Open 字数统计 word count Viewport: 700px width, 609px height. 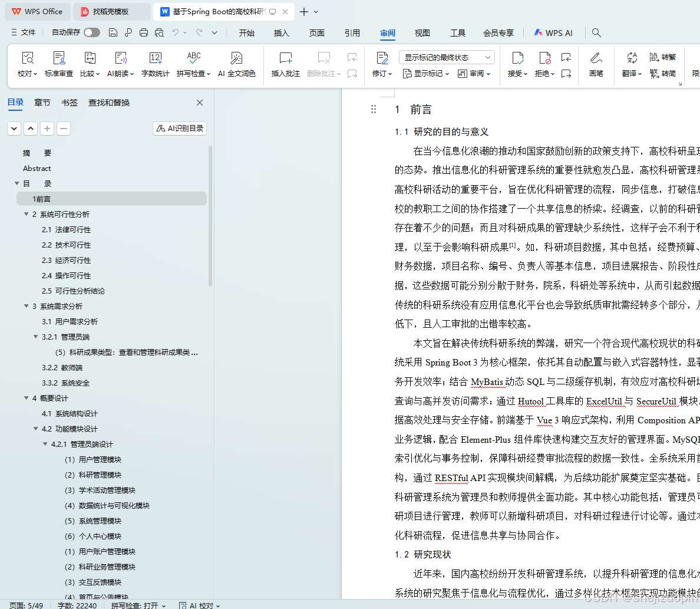(x=156, y=64)
